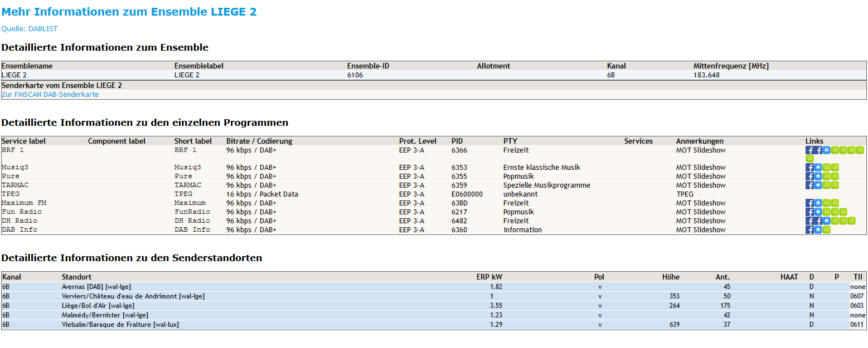Viewport: 868px width, 348px height.
Task: Click the second-row headphone icon for BRF 1
Action: pos(809,159)
